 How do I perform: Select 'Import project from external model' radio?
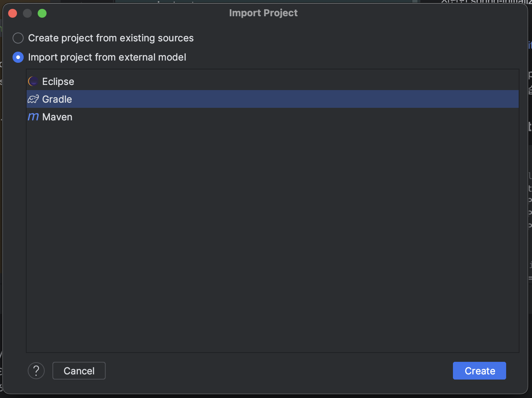[18, 57]
